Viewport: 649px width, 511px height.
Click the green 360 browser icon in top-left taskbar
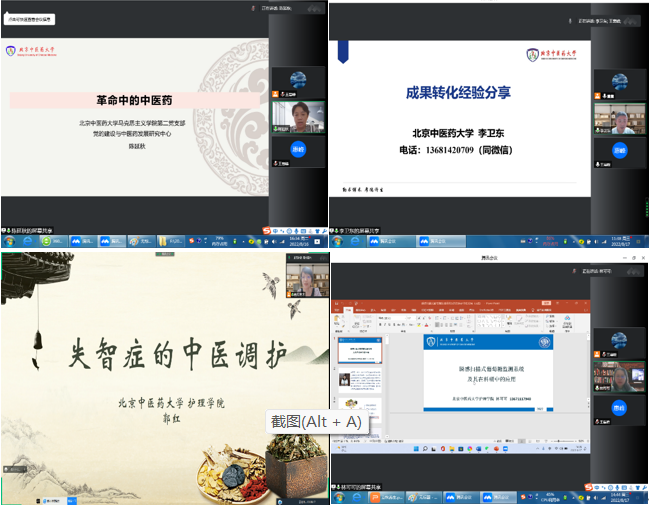click(48, 240)
